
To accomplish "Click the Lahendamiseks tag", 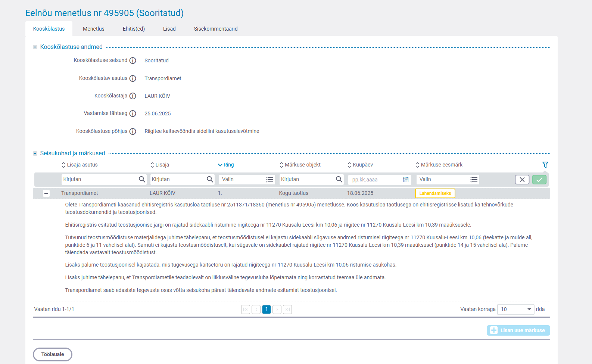I will tap(435, 193).
